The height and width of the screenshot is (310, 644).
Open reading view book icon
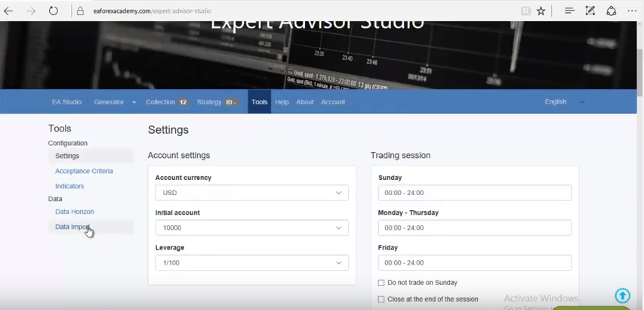pos(525,11)
